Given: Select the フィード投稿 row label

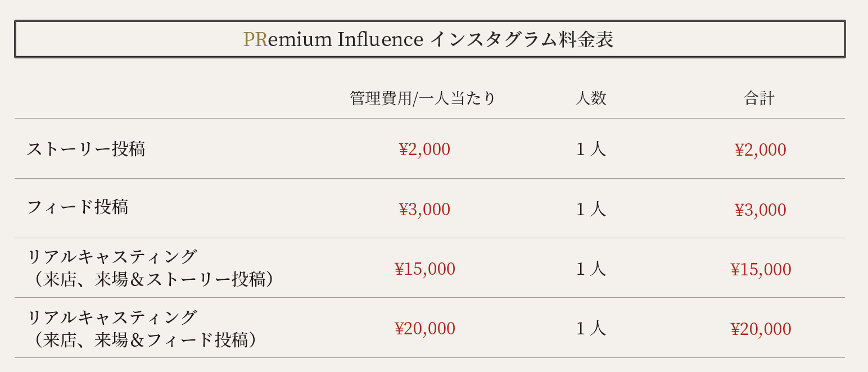Looking at the screenshot, I should coord(78,207).
